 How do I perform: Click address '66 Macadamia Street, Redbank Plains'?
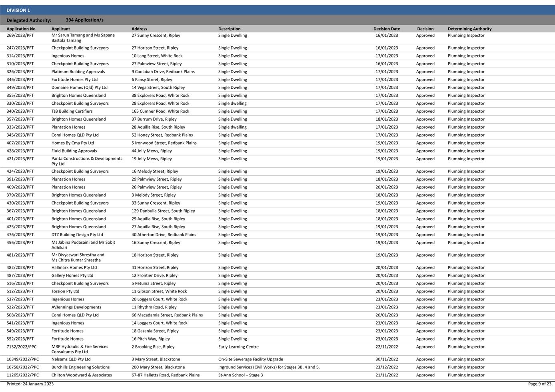click(167, 315)
